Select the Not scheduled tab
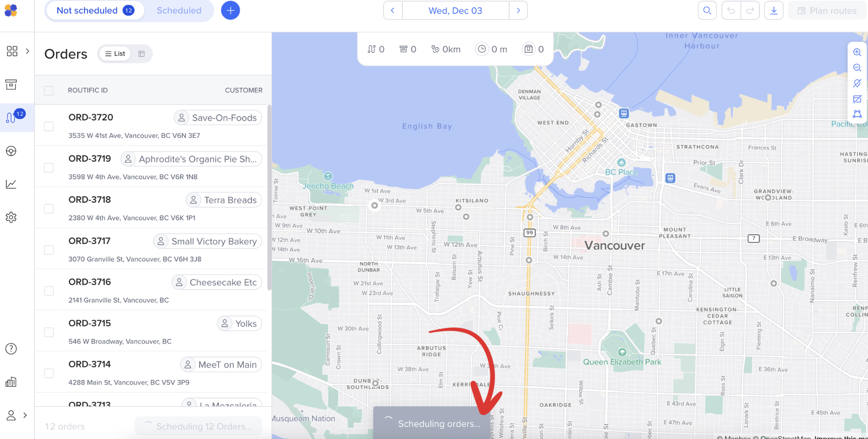 click(x=95, y=11)
